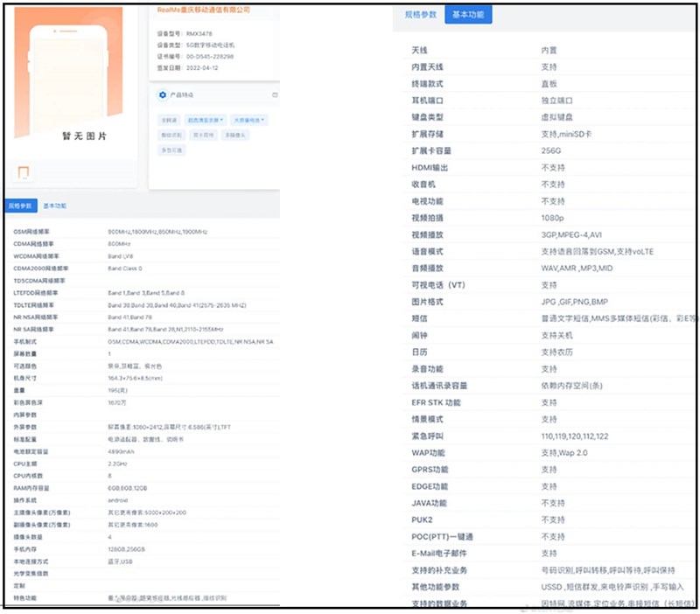Select 支持,Wap 2.0 value
Image resolution: width=700 pixels, height=614 pixels.
[564, 453]
